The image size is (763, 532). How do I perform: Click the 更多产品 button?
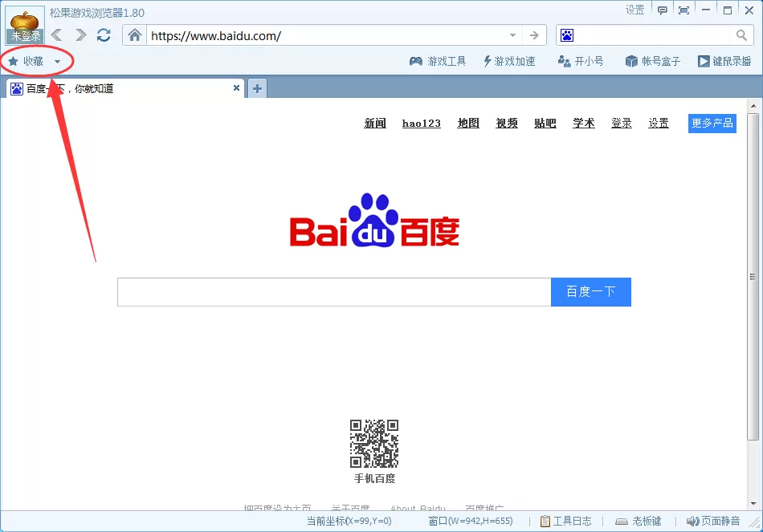click(712, 124)
